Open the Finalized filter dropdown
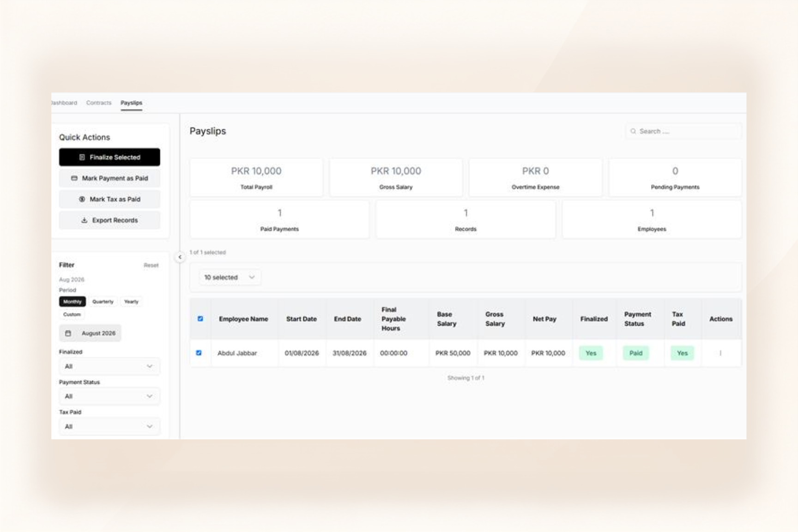Image resolution: width=798 pixels, height=532 pixels. point(109,366)
